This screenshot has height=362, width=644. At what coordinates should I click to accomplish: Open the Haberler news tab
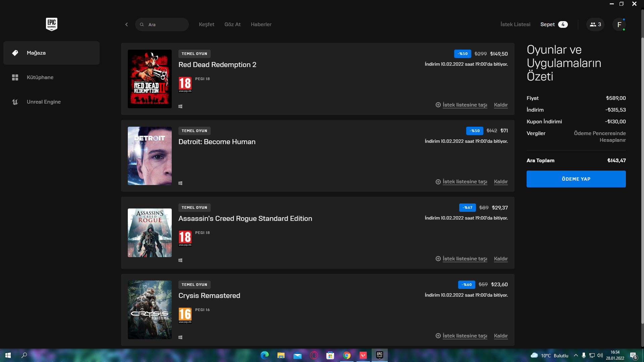[261, 24]
